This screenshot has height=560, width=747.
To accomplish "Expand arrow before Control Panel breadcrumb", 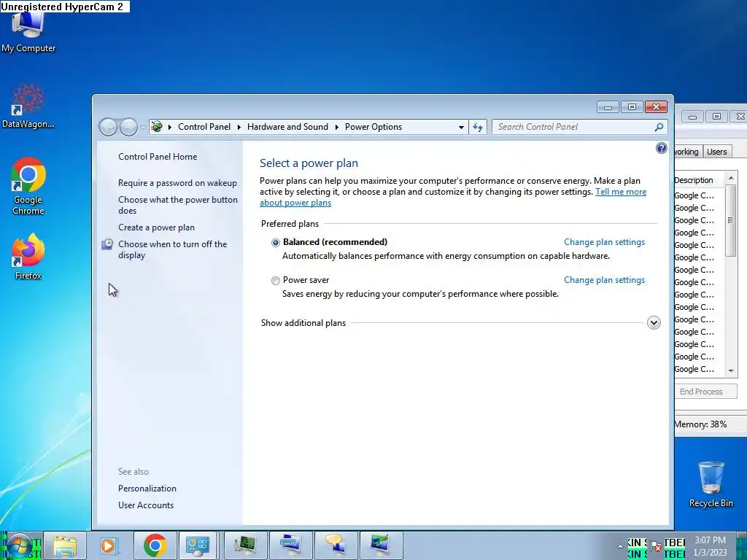I will [170, 127].
